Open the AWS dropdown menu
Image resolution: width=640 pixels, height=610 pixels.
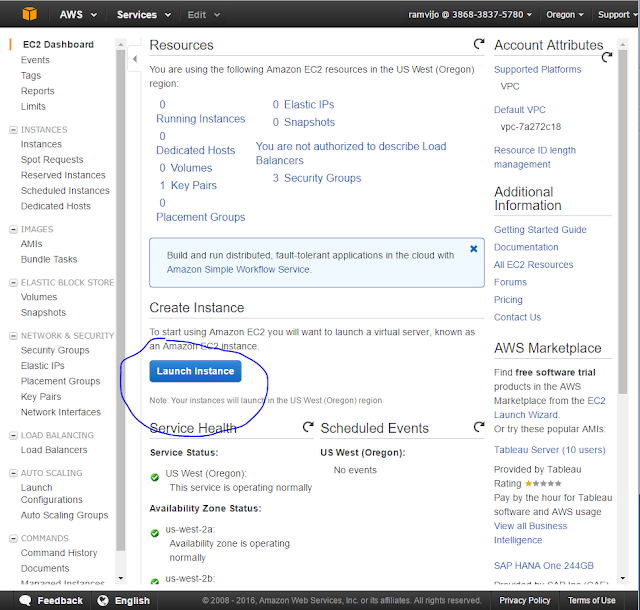point(78,15)
